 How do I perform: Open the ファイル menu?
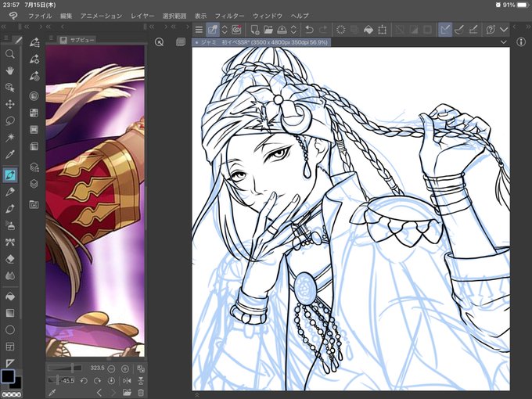(x=40, y=16)
